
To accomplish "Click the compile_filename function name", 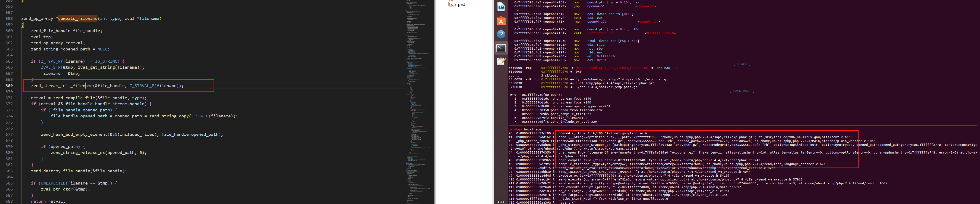I will pos(78,19).
